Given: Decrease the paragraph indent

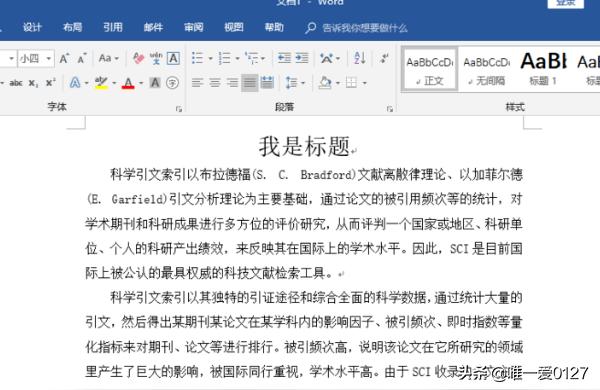Looking at the screenshot, I should [x=284, y=58].
